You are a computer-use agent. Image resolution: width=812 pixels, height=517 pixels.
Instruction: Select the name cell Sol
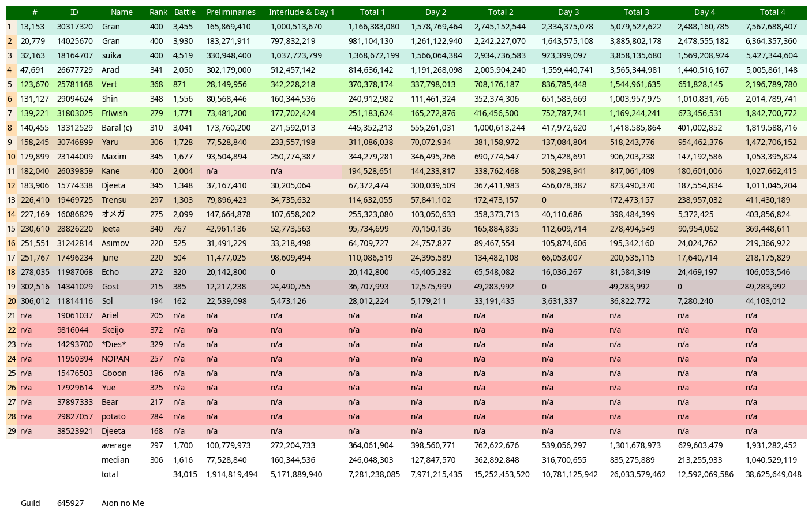pyautogui.click(x=107, y=301)
